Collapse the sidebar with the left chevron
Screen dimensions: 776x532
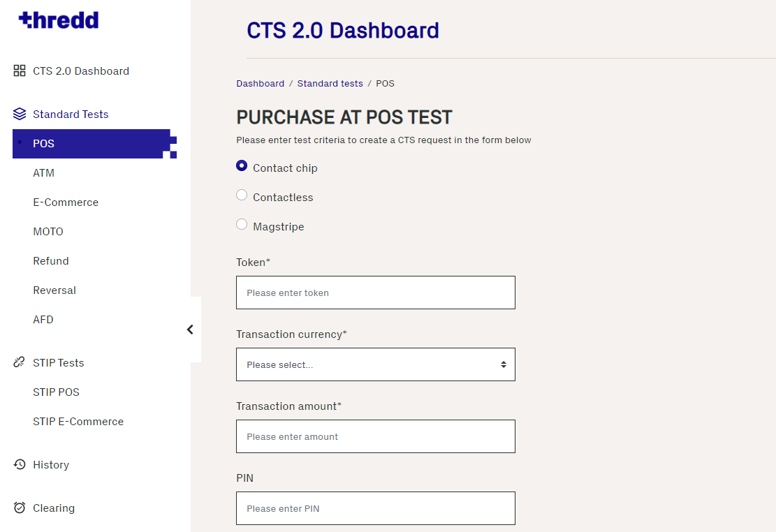[190, 330]
